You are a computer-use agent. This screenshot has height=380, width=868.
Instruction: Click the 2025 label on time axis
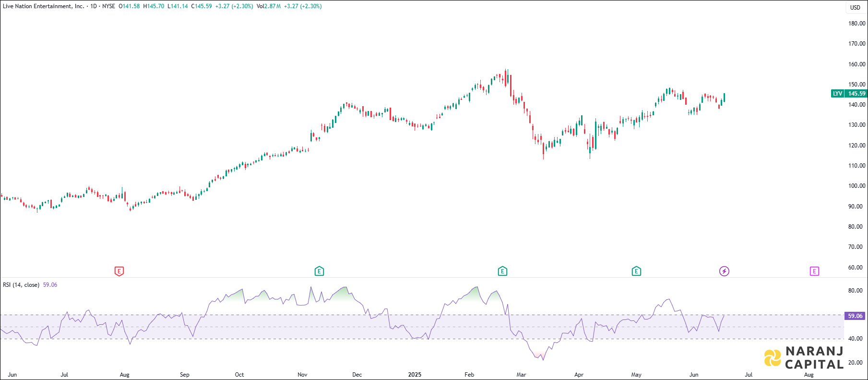click(x=415, y=375)
